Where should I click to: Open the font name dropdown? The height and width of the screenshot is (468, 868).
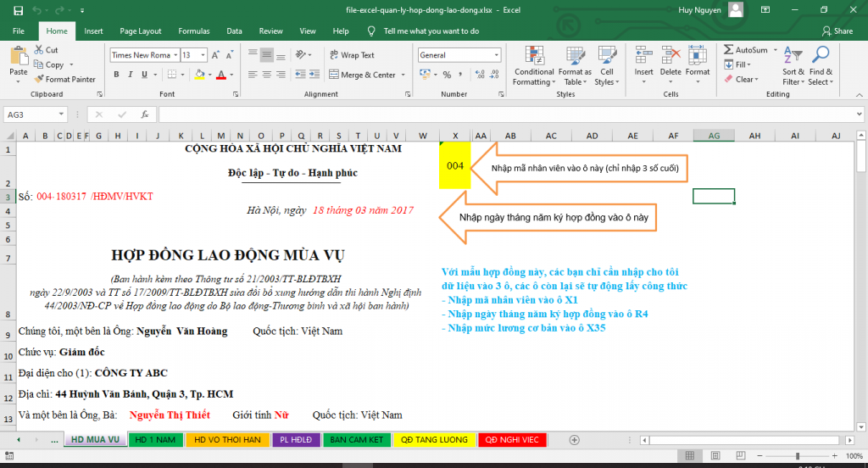pyautogui.click(x=174, y=55)
